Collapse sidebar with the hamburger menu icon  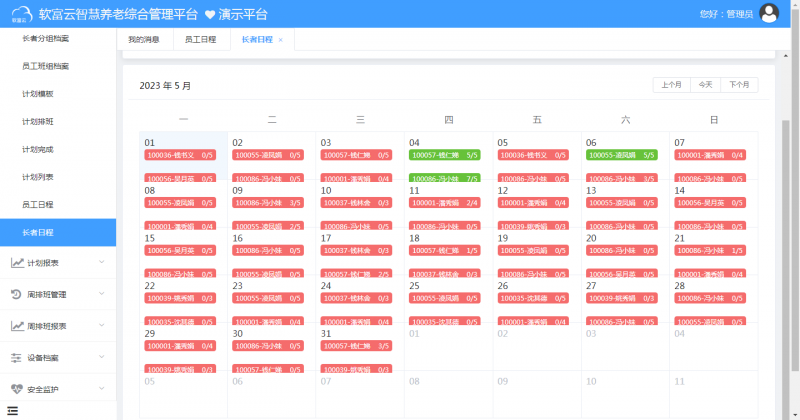coord(13,411)
